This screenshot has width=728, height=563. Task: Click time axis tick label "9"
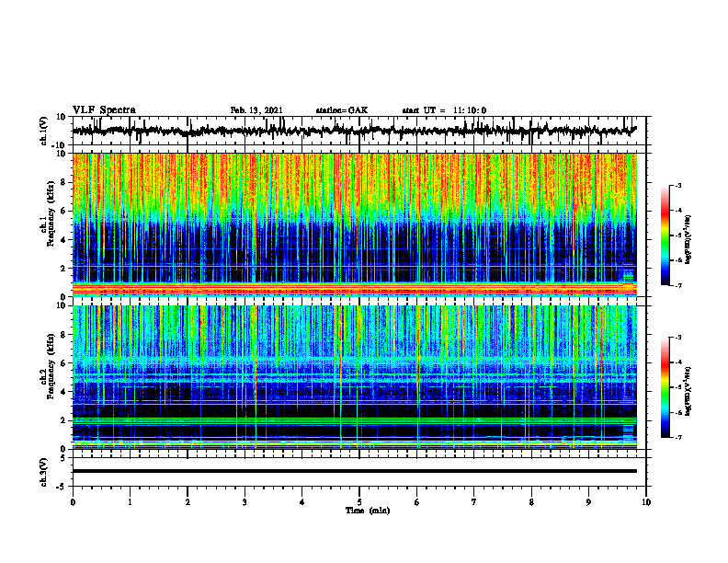tap(588, 502)
